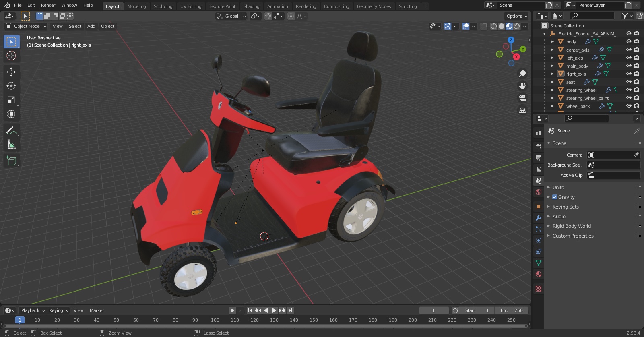Image resolution: width=644 pixels, height=337 pixels.
Task: Collapse the Electric_Scooter collection
Action: coord(545,34)
